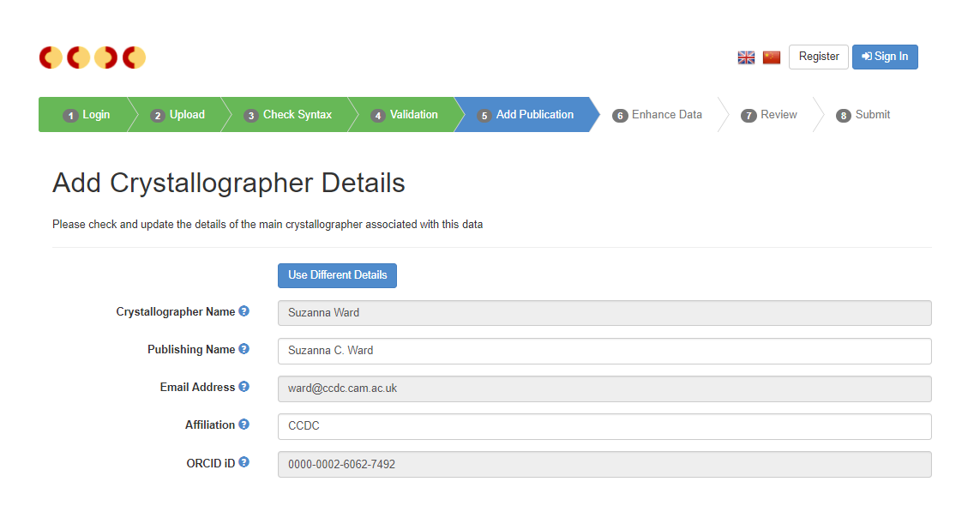This screenshot has height=524, width=980.
Task: Click the CCDC logo
Action: click(93, 57)
